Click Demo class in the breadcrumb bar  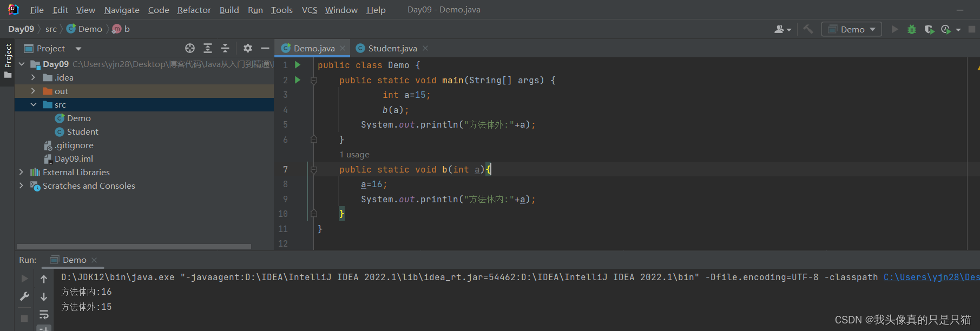[84, 29]
